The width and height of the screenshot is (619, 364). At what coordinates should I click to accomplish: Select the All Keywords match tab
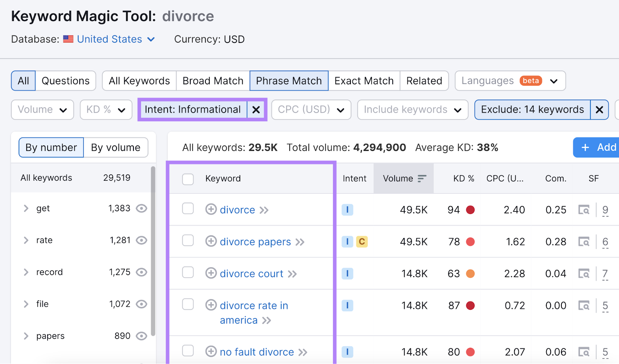click(x=139, y=81)
